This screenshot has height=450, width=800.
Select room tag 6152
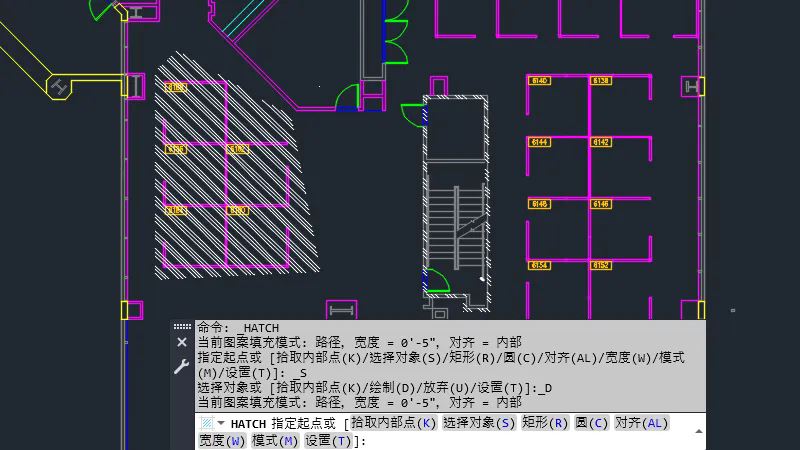[x=601, y=265]
